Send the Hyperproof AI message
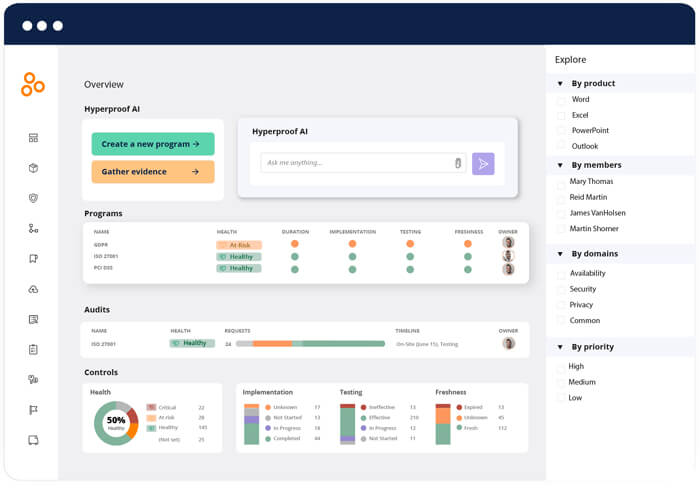This screenshot has width=700, height=491. tap(483, 164)
